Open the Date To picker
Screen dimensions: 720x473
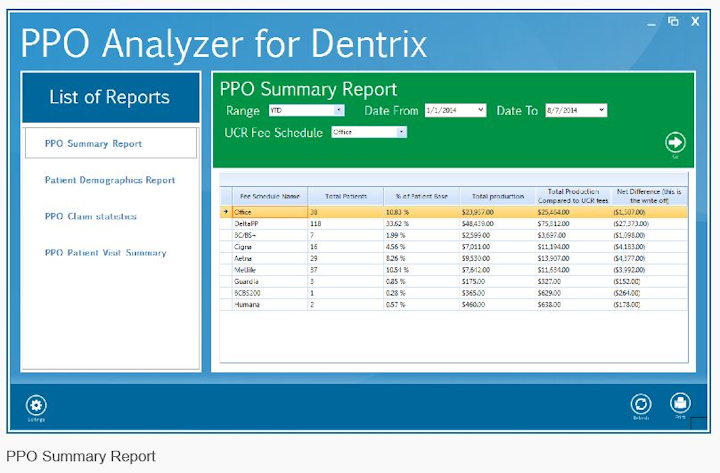(x=602, y=110)
